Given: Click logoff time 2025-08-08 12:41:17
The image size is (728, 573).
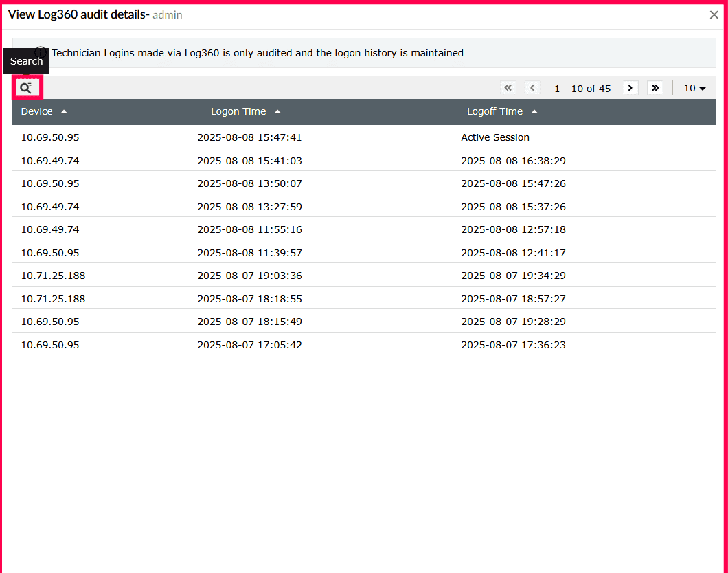Looking at the screenshot, I should (513, 253).
